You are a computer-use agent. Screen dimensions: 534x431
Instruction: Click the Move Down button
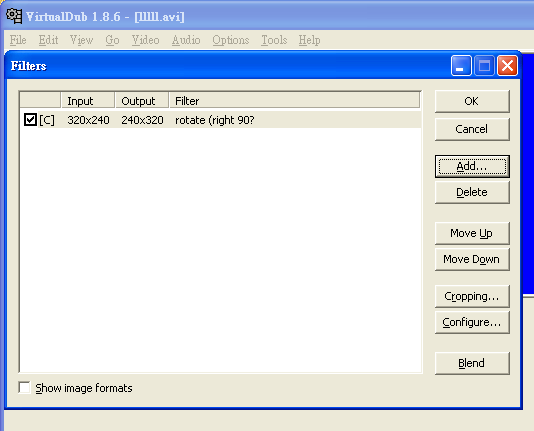coord(472,259)
